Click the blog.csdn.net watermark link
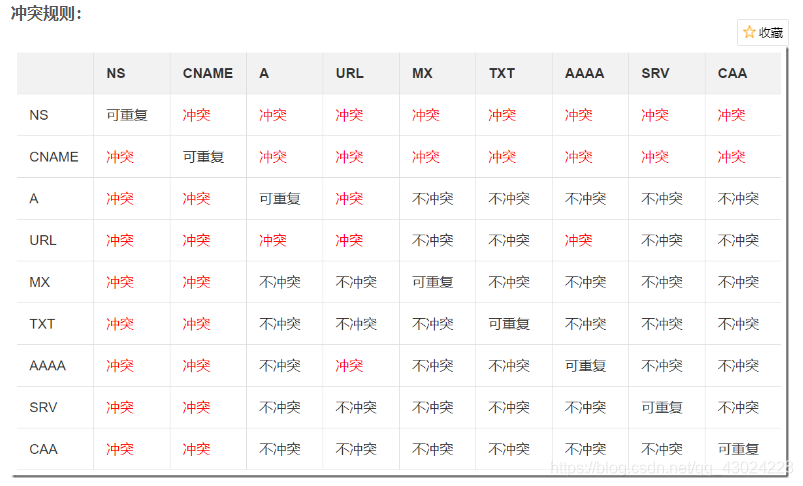Screen dimensions: 803x486 pyautogui.click(x=672, y=468)
